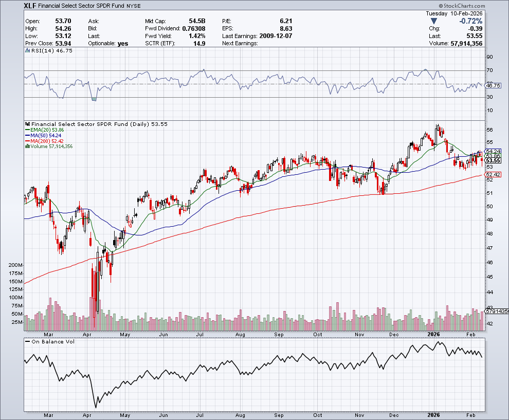This screenshot has height=420, width=509.
Task: Click the Chg value -0.39
Action: (475, 29)
